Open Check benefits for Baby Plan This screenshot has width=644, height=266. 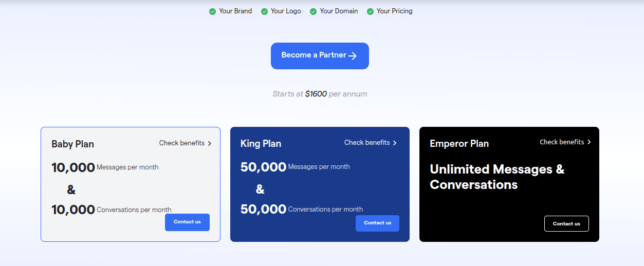[x=185, y=143]
